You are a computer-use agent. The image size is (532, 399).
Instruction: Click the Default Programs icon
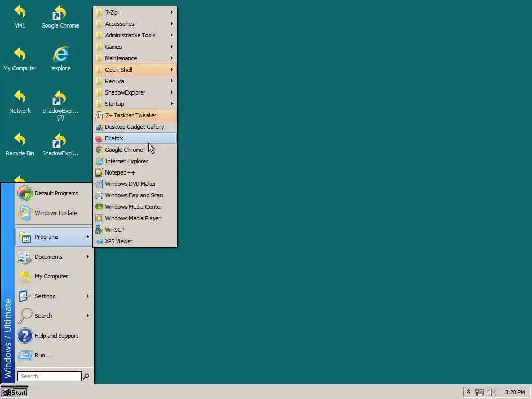[25, 193]
